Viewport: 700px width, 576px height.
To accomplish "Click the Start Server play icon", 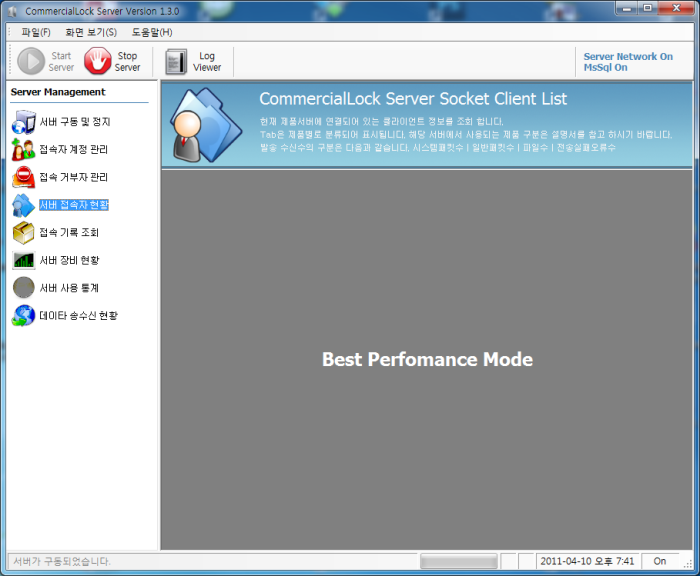I will point(31,61).
